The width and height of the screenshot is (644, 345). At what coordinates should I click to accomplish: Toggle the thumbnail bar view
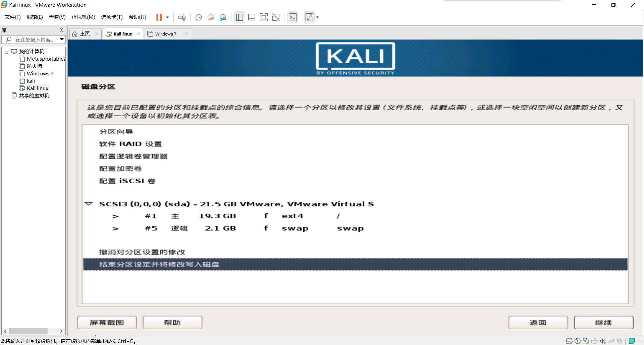pos(252,17)
